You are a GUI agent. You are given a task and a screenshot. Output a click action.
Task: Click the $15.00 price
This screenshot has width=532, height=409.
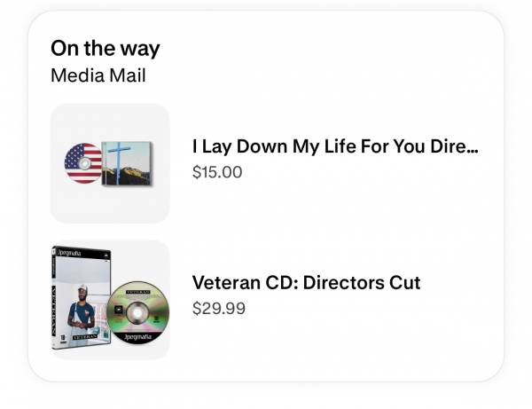pyautogui.click(x=217, y=172)
